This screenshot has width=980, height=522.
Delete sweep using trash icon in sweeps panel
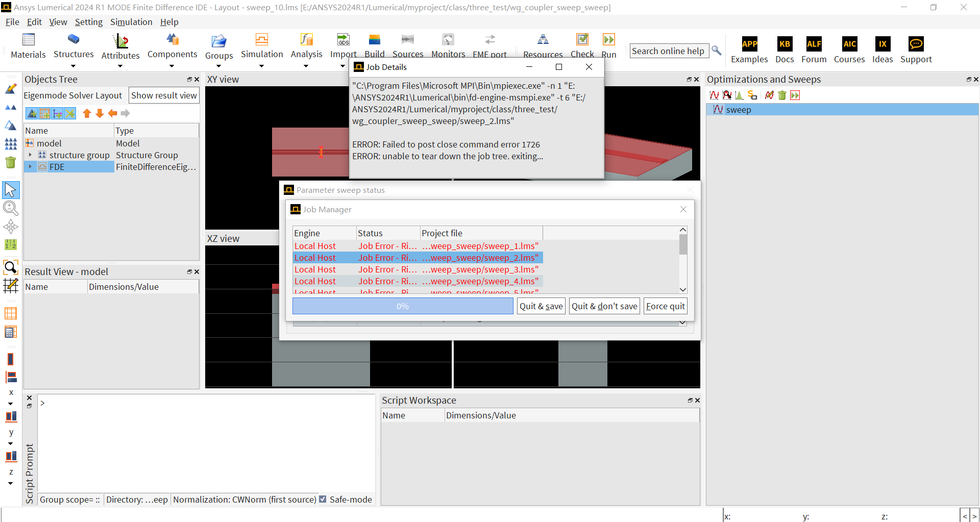click(782, 95)
